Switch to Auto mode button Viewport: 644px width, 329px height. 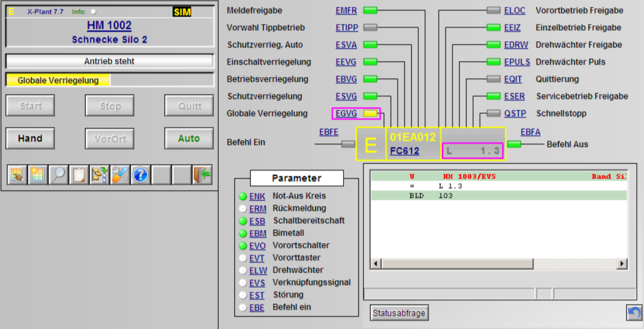(x=189, y=139)
